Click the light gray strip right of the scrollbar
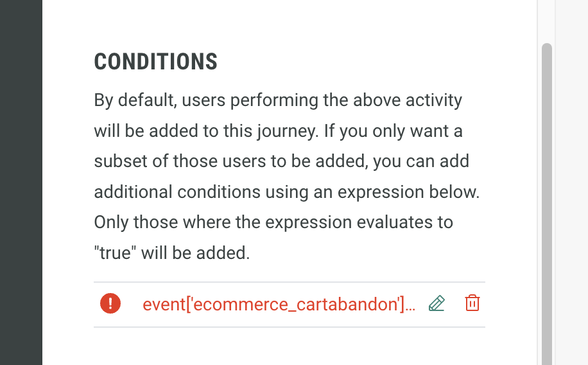 [571, 182]
